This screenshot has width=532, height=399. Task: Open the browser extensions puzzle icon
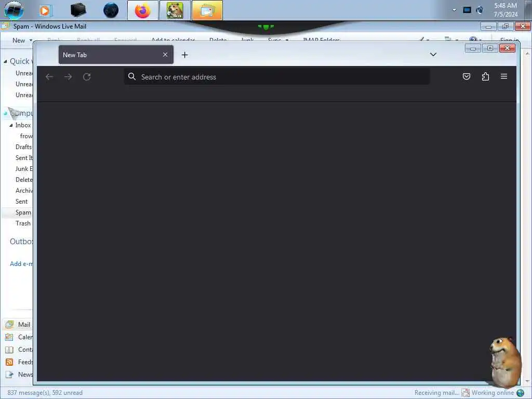click(x=486, y=77)
